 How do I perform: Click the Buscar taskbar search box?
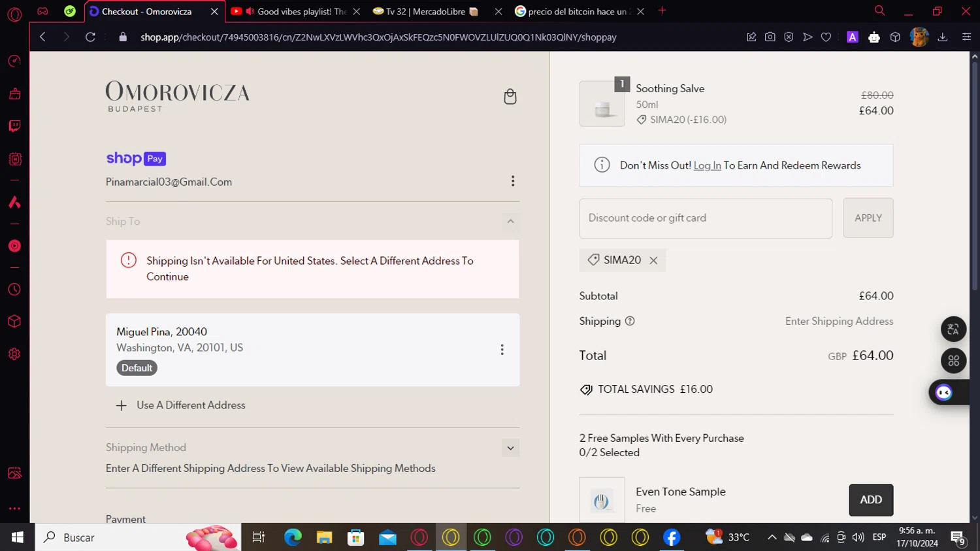tap(138, 537)
